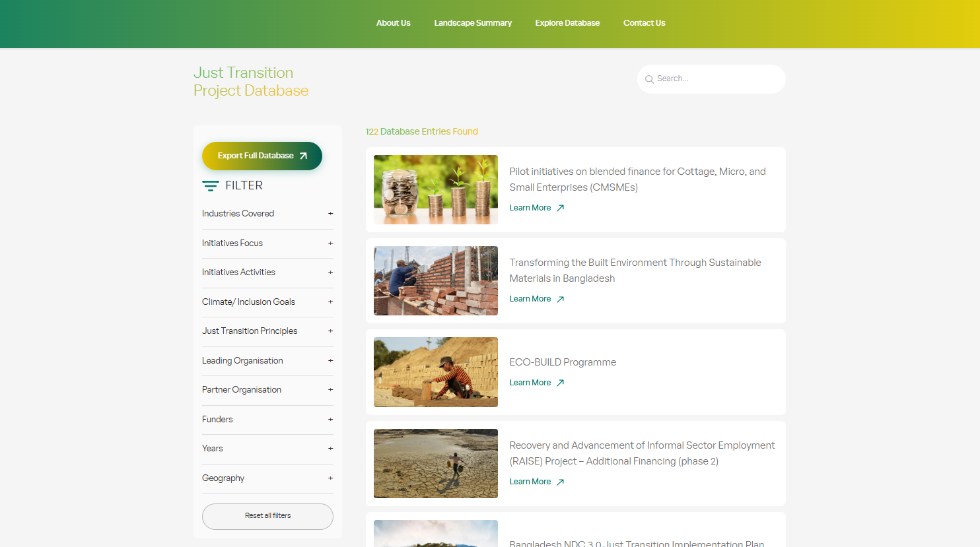Reset all filters
Image resolution: width=980 pixels, height=547 pixels.
(267, 516)
